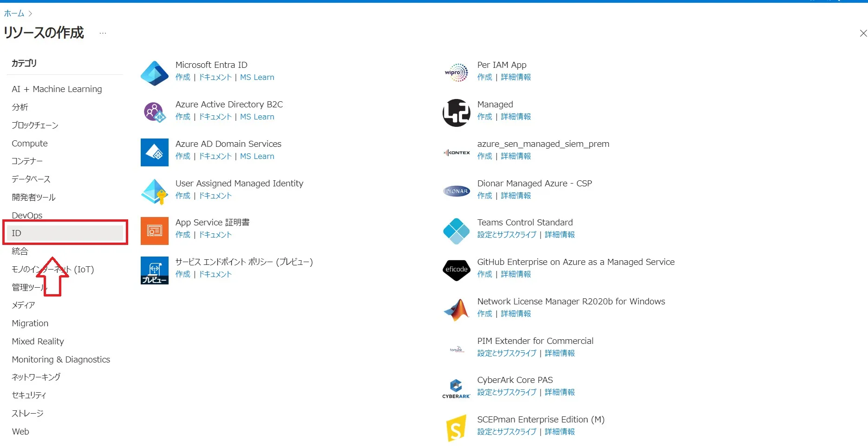Screen dimensions: 868x448
Task: Click 作成 under Azure AD Domain Services
Action: (x=183, y=156)
